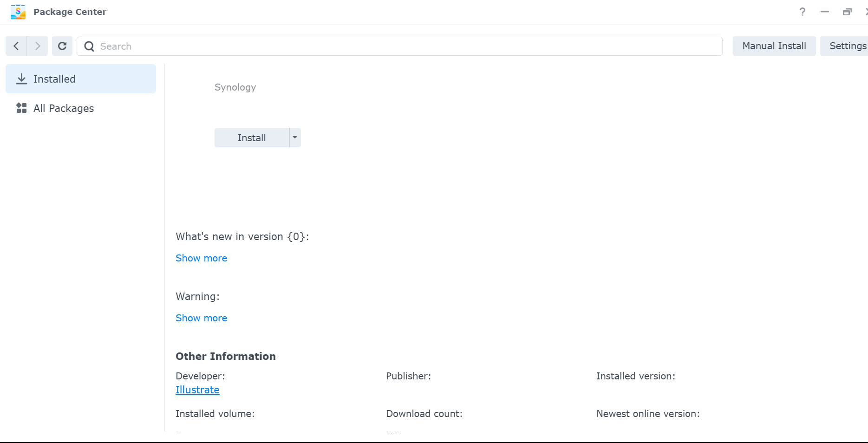Click the download icon beside Installed

point(21,79)
